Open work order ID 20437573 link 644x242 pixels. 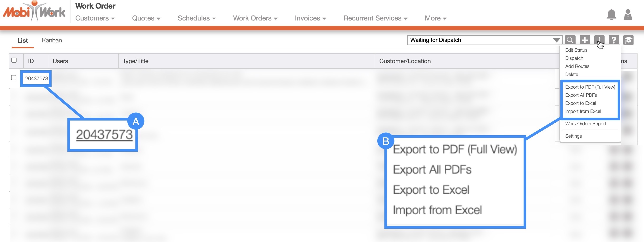(x=37, y=78)
